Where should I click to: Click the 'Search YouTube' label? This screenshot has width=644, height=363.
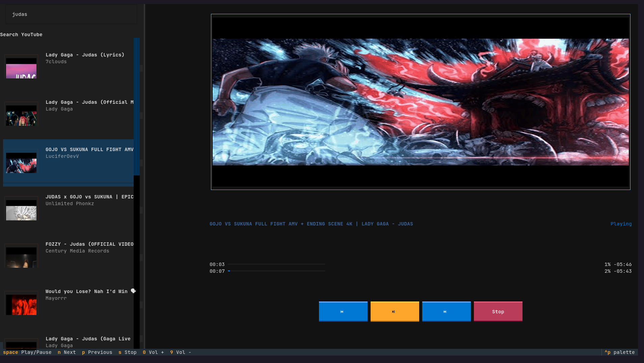point(21,34)
